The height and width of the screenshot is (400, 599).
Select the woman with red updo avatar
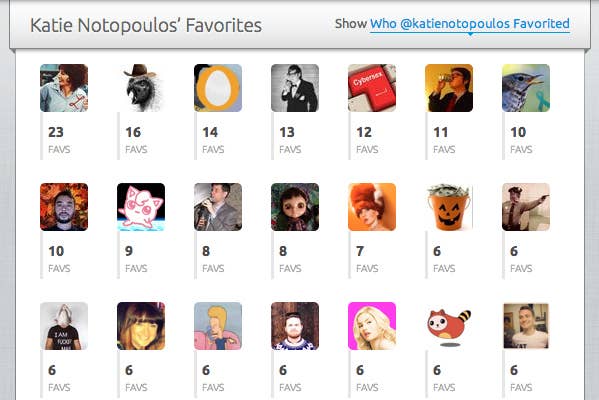coord(372,207)
